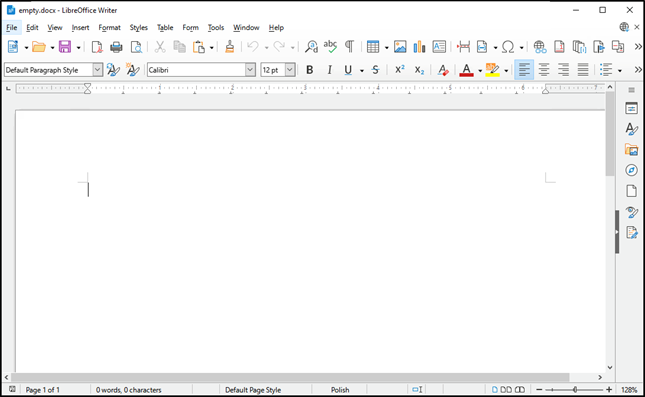Open the Edit menu
The height and width of the screenshot is (397, 645).
tap(32, 28)
